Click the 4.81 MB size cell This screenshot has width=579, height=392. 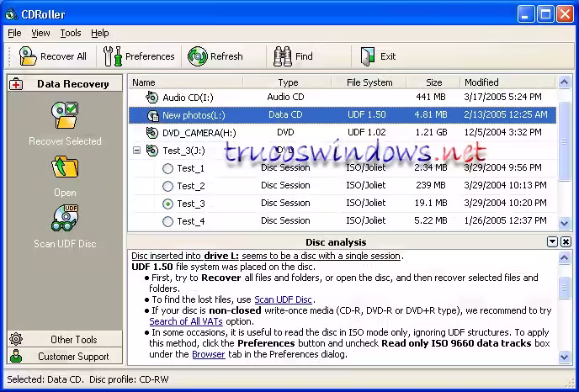(x=431, y=114)
